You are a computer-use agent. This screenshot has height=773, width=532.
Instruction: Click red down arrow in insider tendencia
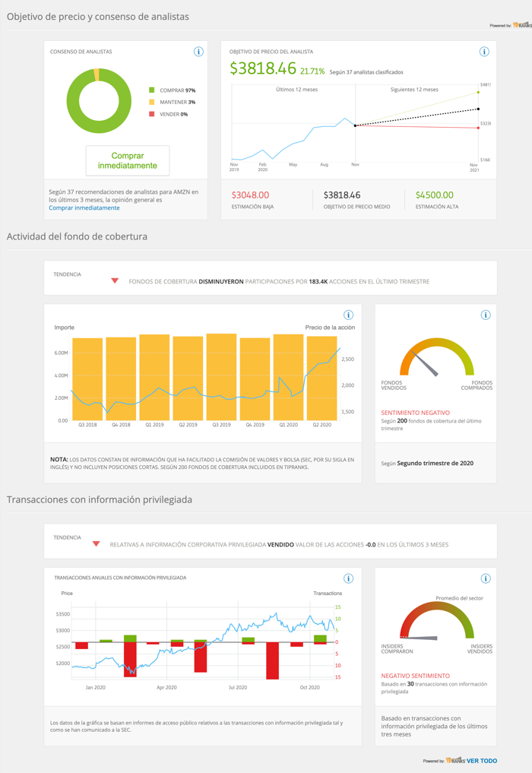coord(97,544)
